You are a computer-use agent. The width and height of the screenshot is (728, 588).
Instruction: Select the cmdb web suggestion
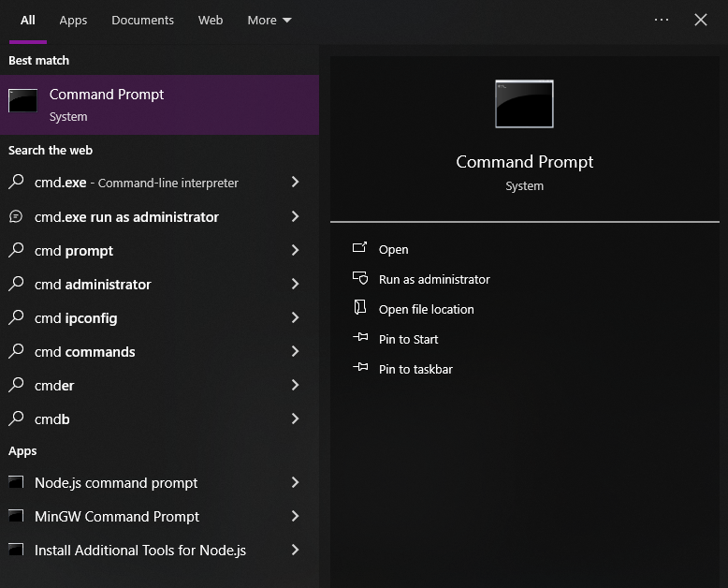coord(159,419)
